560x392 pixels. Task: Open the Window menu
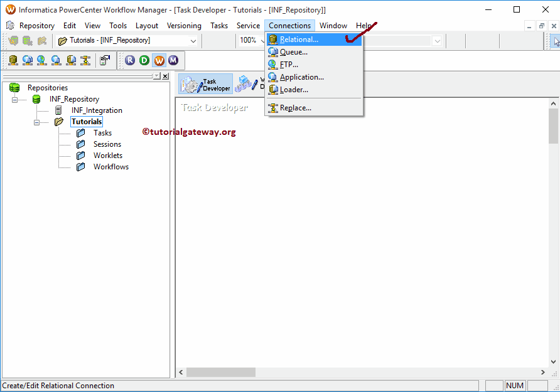(333, 26)
